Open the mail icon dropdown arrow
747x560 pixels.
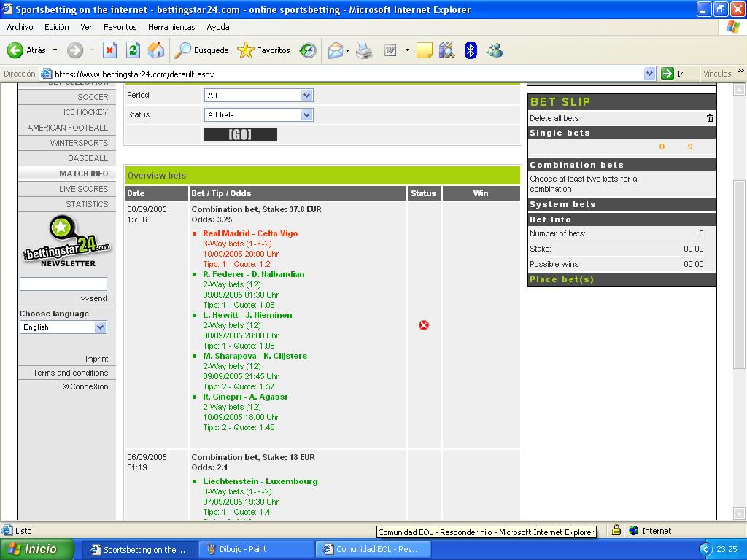tap(347, 50)
